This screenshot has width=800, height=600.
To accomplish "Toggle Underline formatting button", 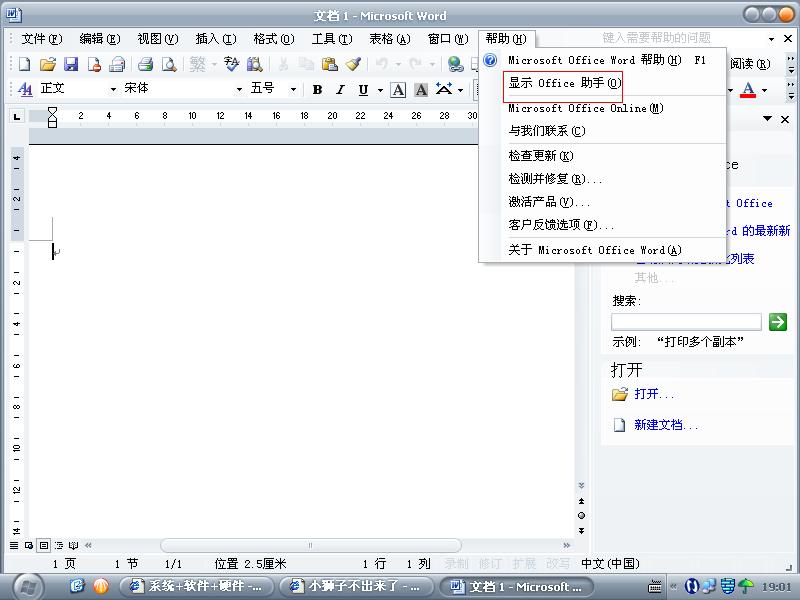I will tap(363, 89).
